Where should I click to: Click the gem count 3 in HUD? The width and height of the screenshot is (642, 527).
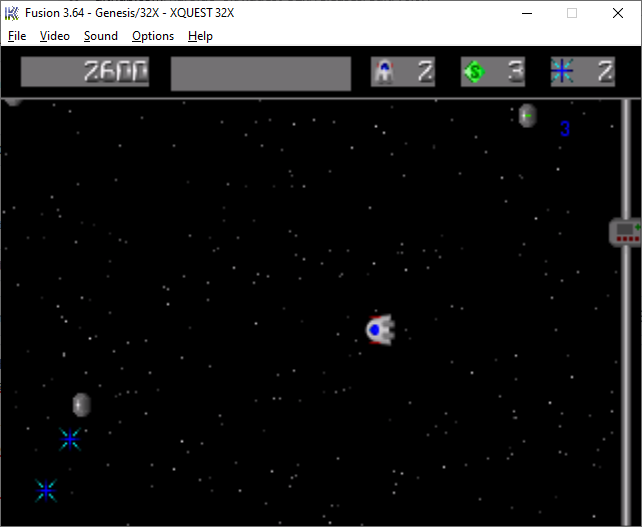tap(516, 72)
